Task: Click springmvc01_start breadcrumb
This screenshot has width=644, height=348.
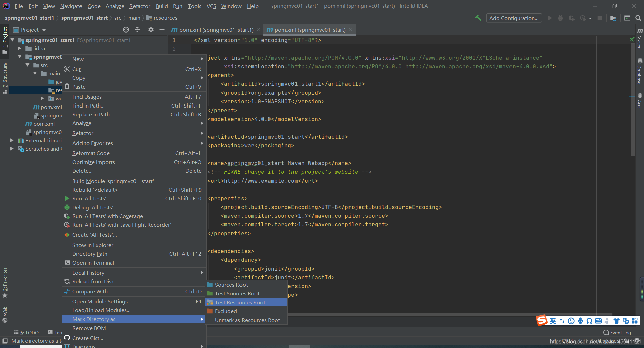Action: point(84,18)
